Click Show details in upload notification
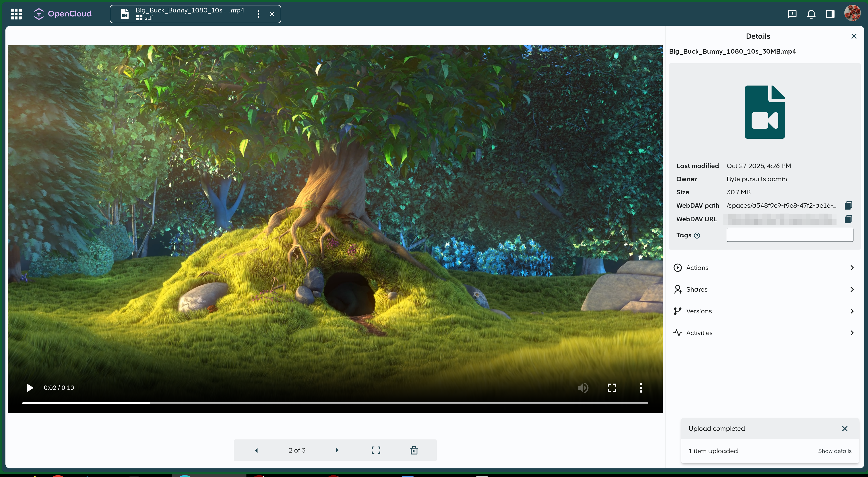 (835, 451)
